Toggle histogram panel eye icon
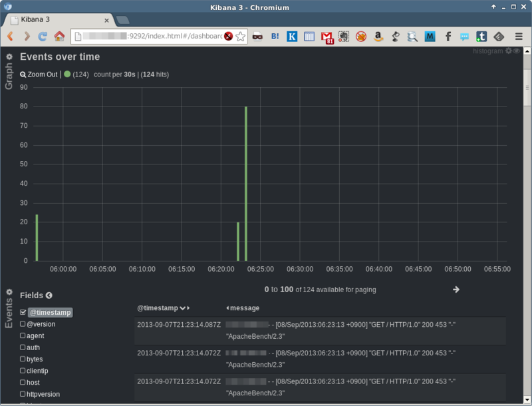The height and width of the screenshot is (406, 532). coord(517,51)
